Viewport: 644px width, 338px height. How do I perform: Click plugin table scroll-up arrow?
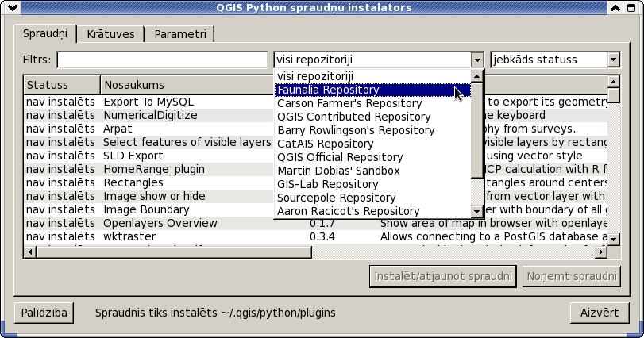click(613, 82)
